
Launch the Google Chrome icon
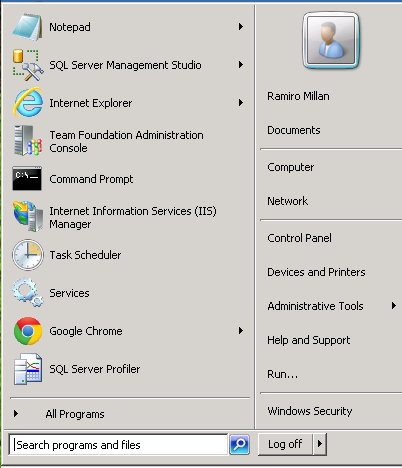(28, 331)
